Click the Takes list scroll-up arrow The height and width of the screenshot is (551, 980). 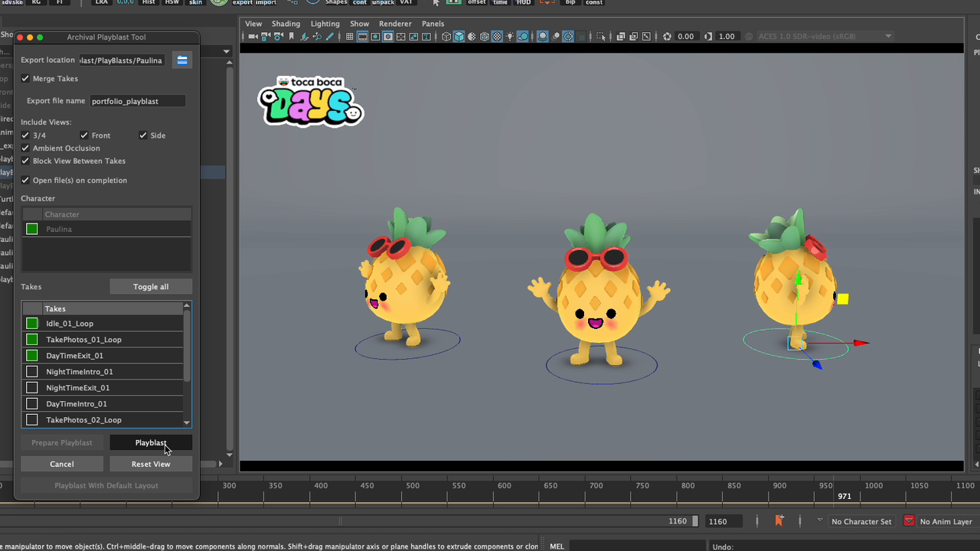(187, 306)
